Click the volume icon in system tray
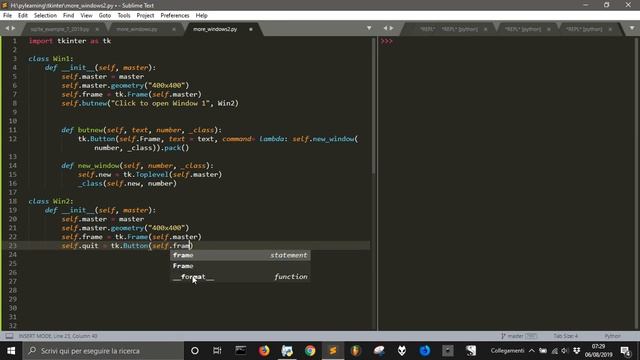 pyautogui.click(x=565, y=351)
